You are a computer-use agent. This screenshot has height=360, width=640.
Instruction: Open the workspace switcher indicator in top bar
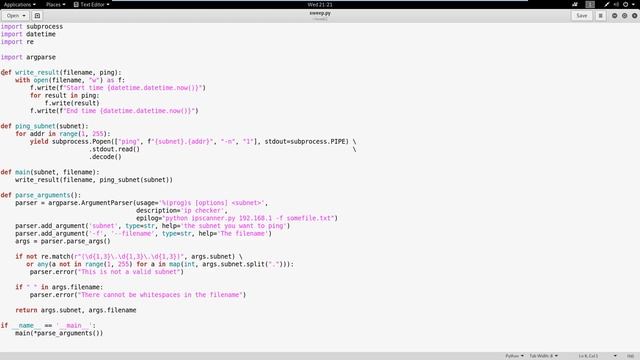pyautogui.click(x=590, y=4)
